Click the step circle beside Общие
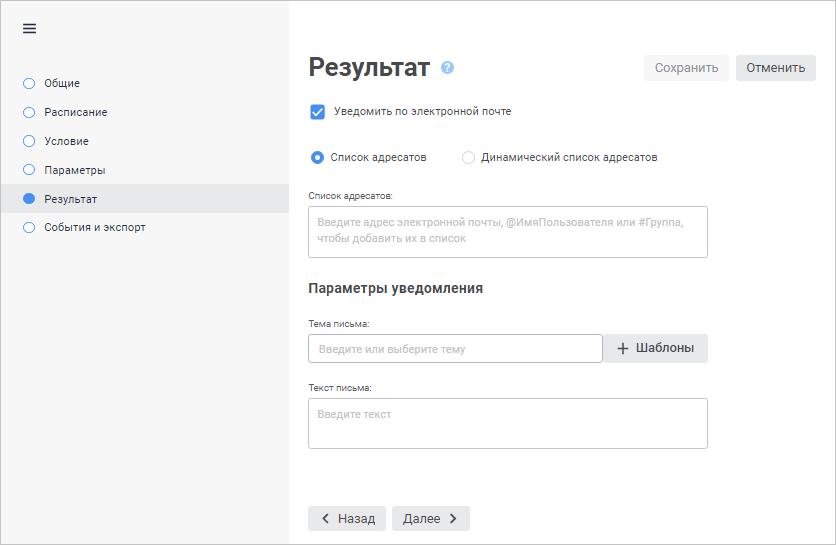Screen dimensions: 836x545 coord(29,83)
